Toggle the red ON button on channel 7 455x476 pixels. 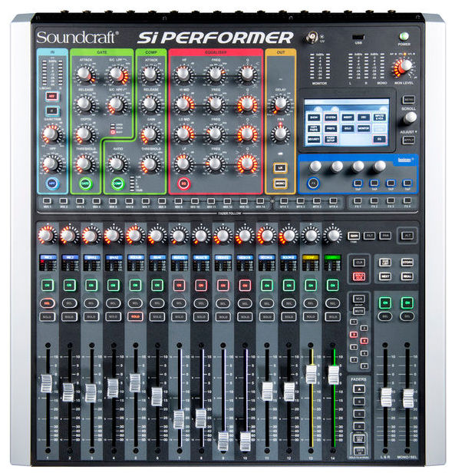(x=179, y=286)
